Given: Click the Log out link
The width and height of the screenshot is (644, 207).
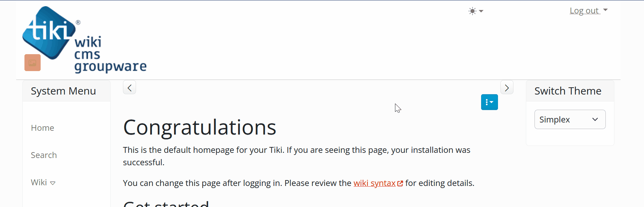Looking at the screenshot, I should 584,11.
